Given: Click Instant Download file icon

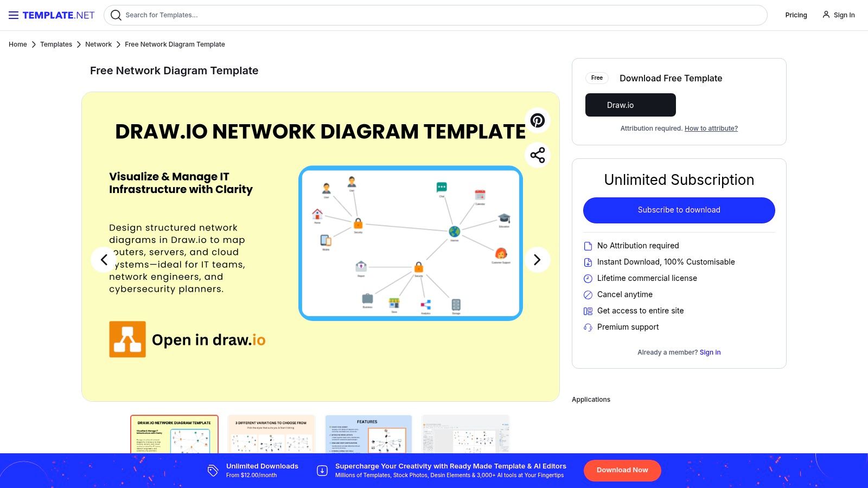Looking at the screenshot, I should [588, 262].
